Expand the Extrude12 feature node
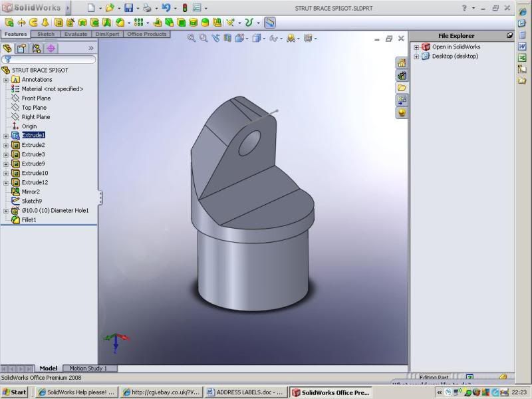The width and height of the screenshot is (532, 399). 6,182
